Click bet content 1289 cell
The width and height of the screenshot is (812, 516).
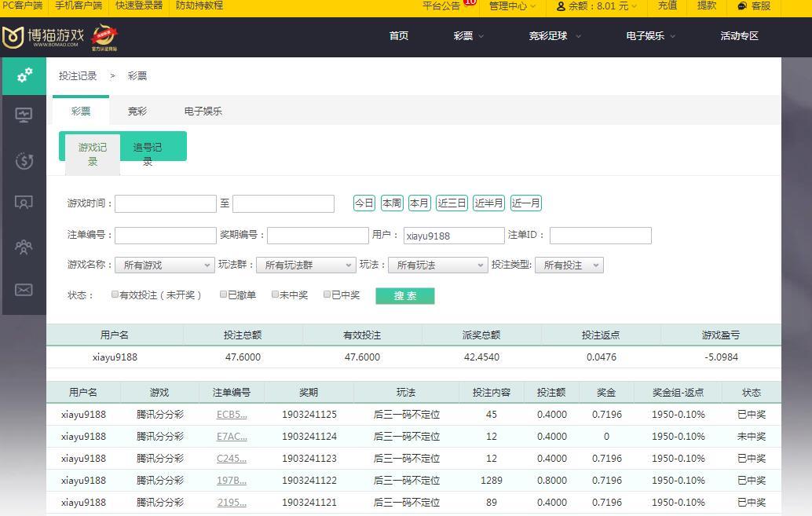tap(492, 480)
